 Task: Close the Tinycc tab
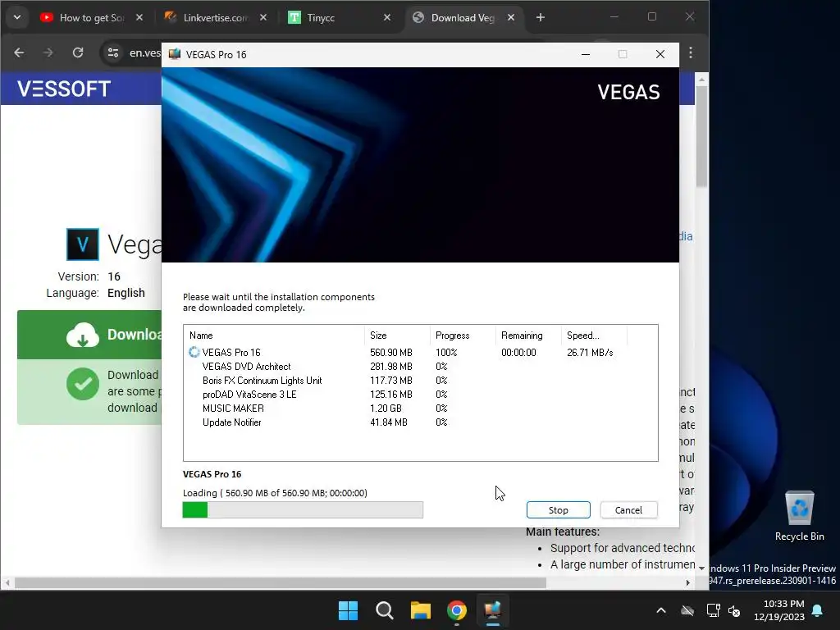(x=387, y=18)
